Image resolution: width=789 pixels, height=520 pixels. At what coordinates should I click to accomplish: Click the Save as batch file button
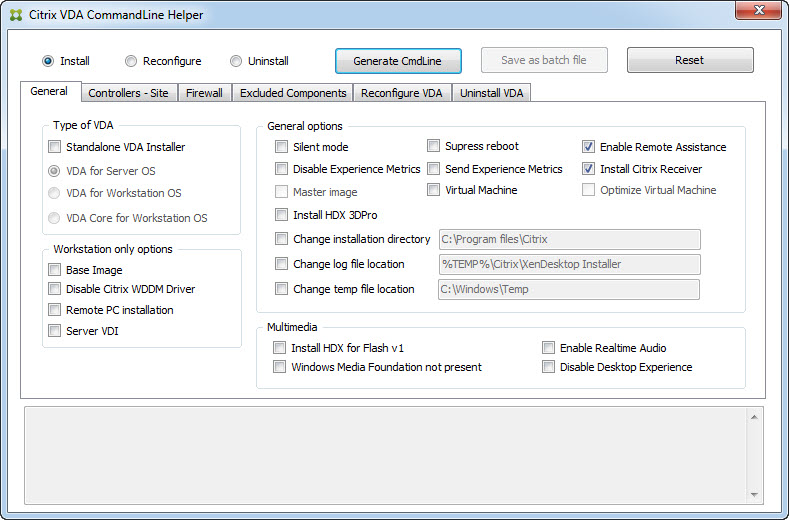(544, 60)
